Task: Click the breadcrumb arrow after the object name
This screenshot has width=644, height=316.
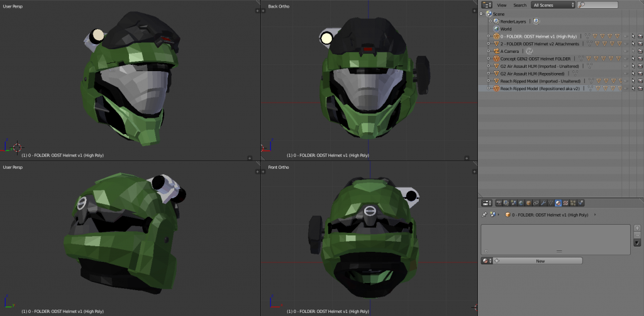Action: click(x=595, y=215)
